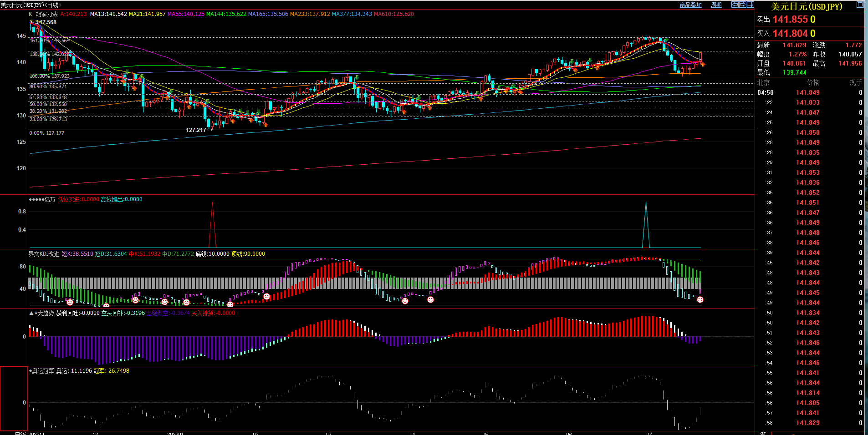Click the left arrow navigation icon
This screenshot has height=435, width=868.
[x=735, y=5]
